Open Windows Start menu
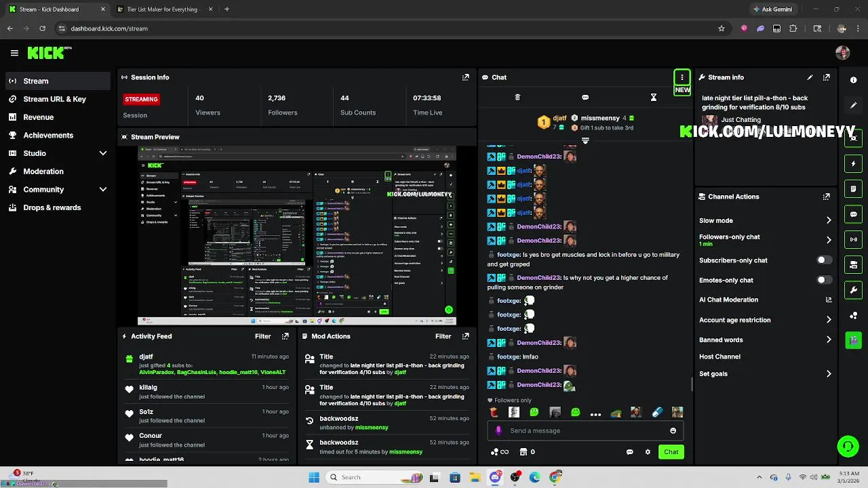Viewport: 868px width, 488px height. pos(314,477)
